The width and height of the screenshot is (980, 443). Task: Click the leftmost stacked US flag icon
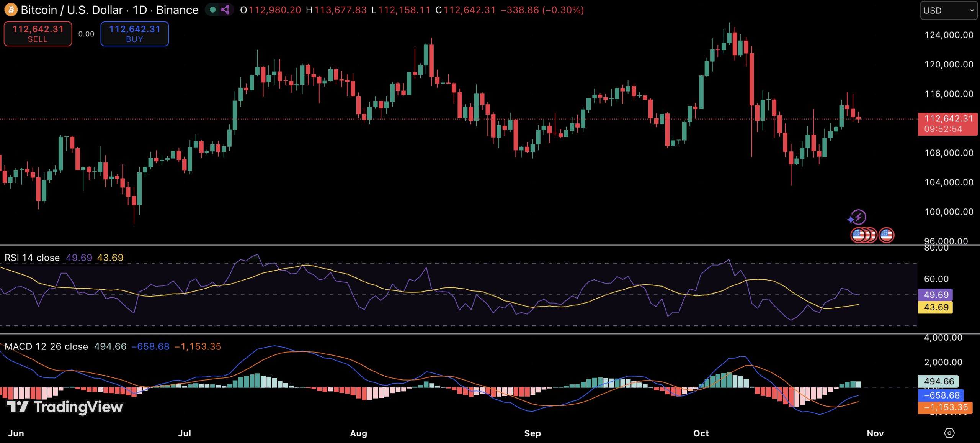coord(857,235)
